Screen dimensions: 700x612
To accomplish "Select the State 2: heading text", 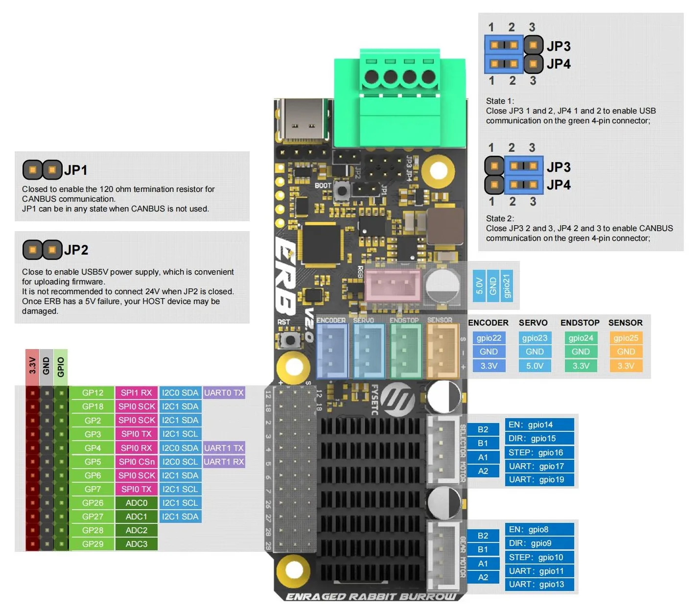I will [500, 218].
